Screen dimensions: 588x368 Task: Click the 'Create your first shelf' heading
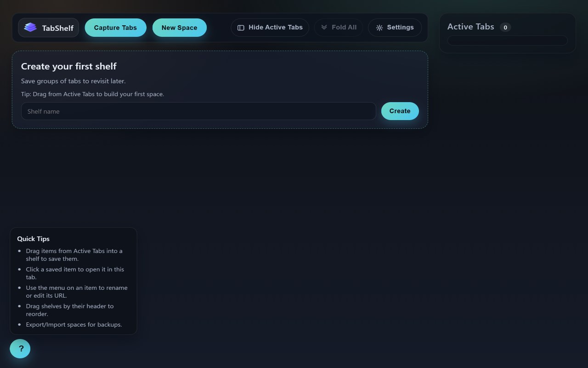[x=69, y=66]
